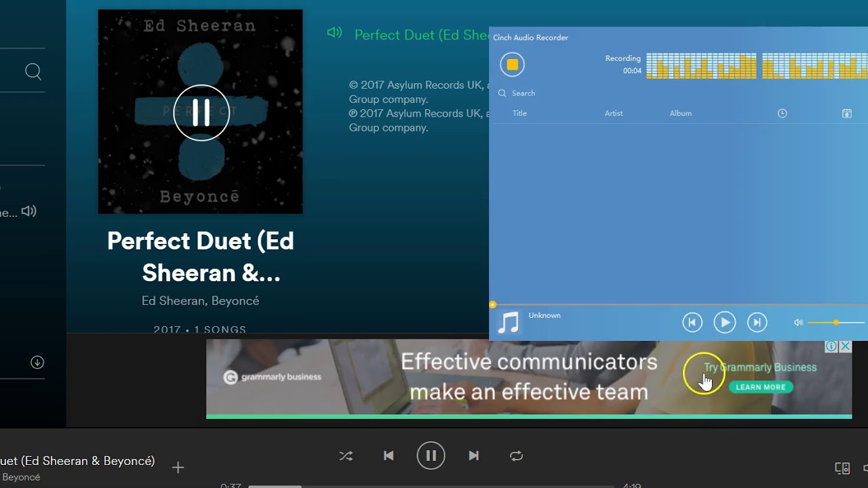Click the download arrow icon in sidebar
The image size is (868, 488).
[x=37, y=363]
